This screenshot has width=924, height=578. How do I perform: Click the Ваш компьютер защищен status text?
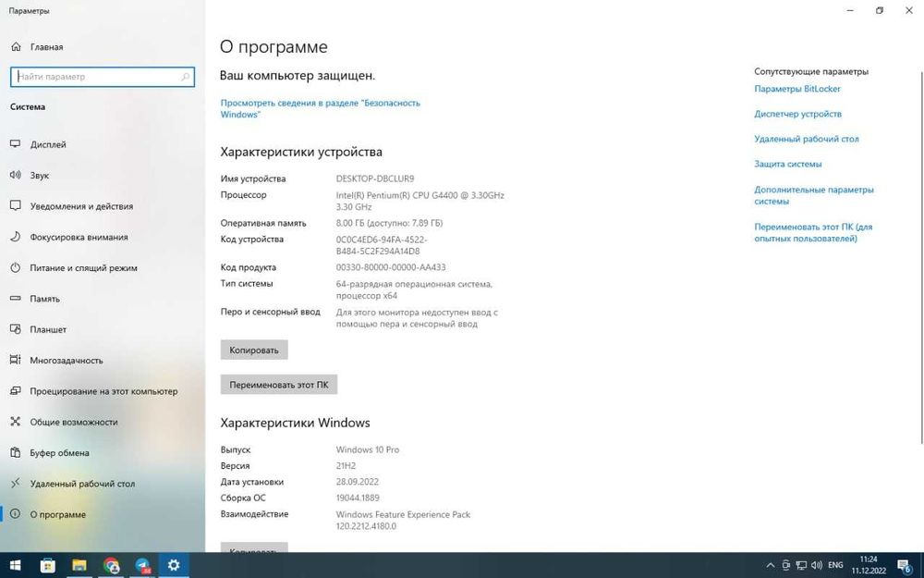298,76
